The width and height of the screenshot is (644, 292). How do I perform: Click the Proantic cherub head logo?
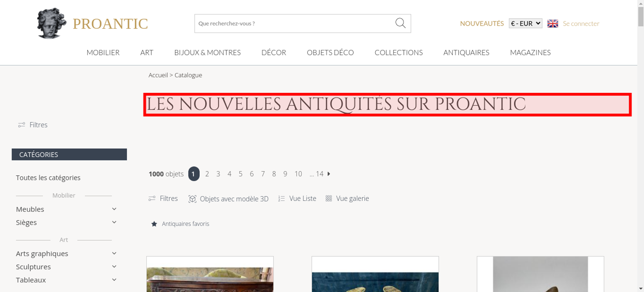(x=52, y=23)
